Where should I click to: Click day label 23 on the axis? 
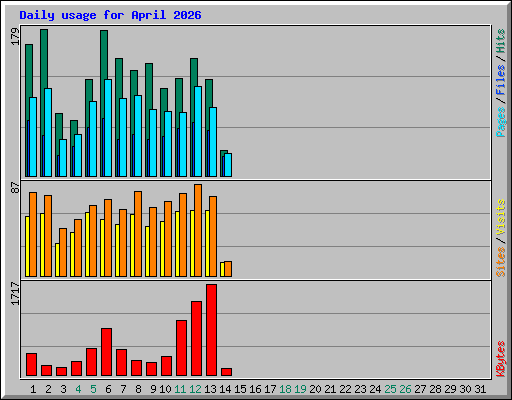coord(360,389)
